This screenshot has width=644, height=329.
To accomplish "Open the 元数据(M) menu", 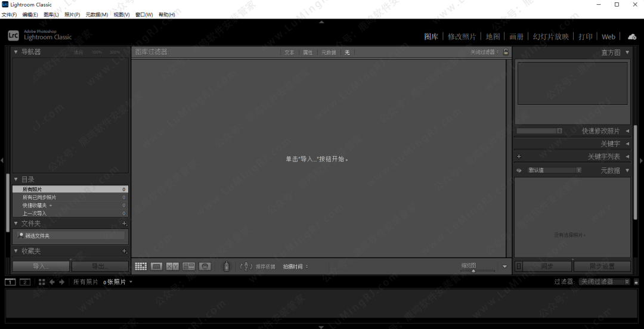I will coord(97,14).
